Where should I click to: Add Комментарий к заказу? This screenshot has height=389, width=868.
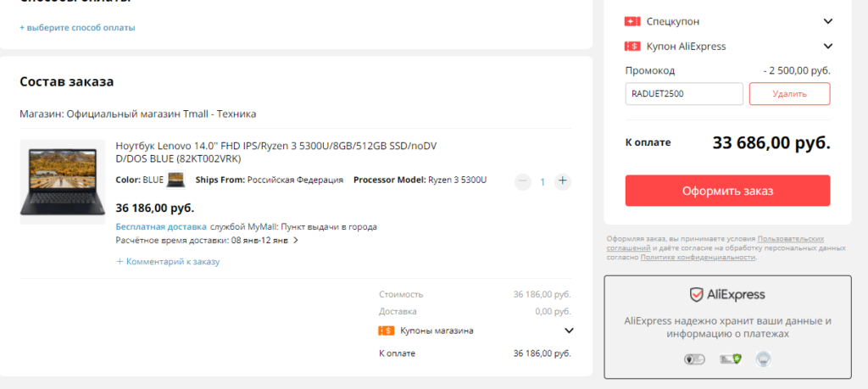[168, 262]
